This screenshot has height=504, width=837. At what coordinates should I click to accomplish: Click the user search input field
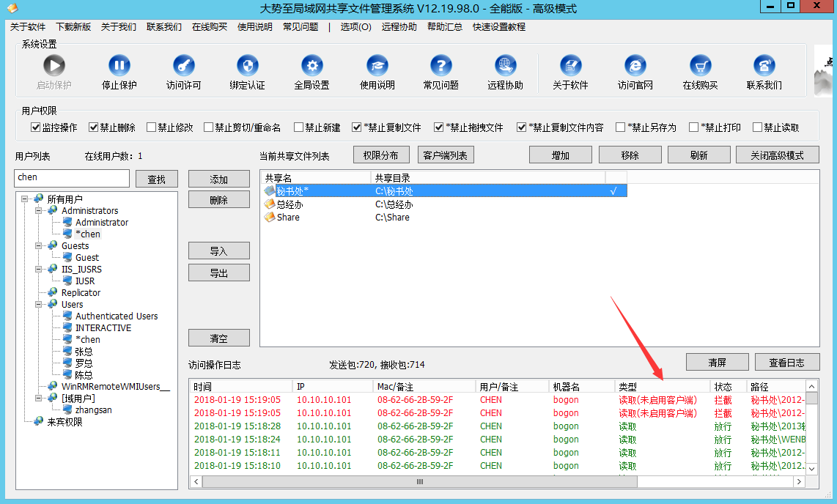click(x=72, y=178)
